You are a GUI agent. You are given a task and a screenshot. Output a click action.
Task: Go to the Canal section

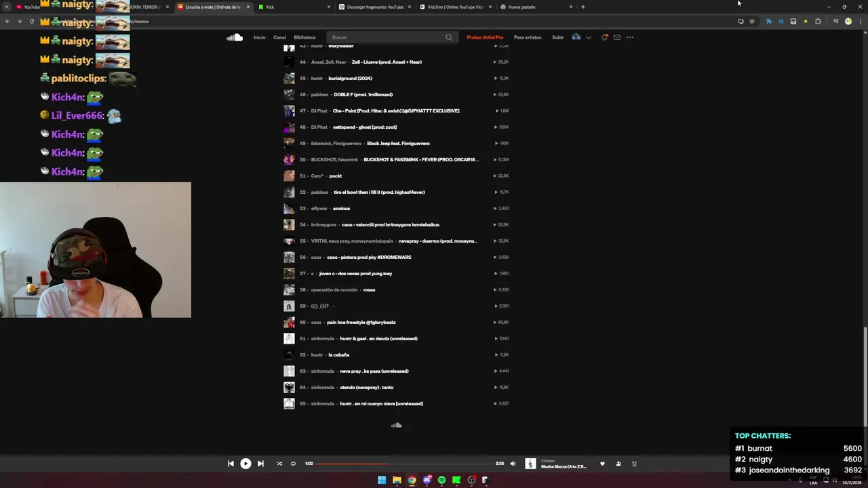279,37
